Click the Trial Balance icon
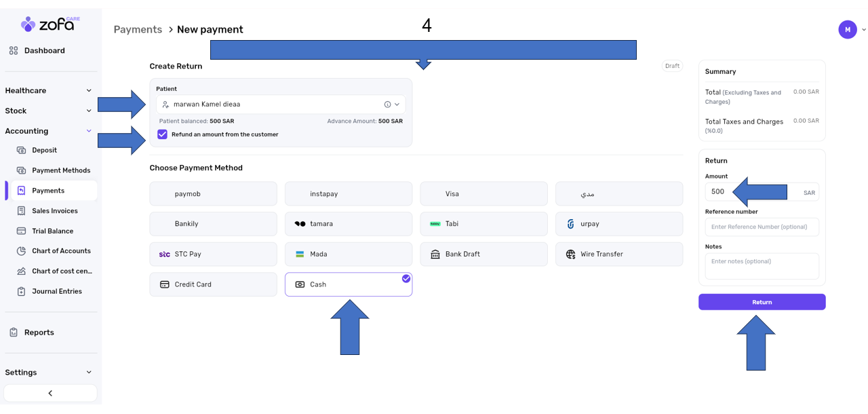This screenshot has width=868, height=414. tap(21, 231)
